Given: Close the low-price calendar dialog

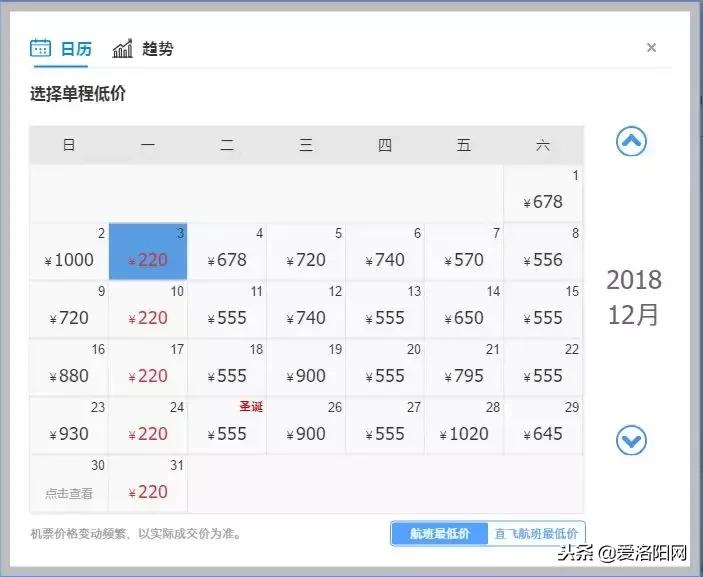Looking at the screenshot, I should [x=651, y=48].
